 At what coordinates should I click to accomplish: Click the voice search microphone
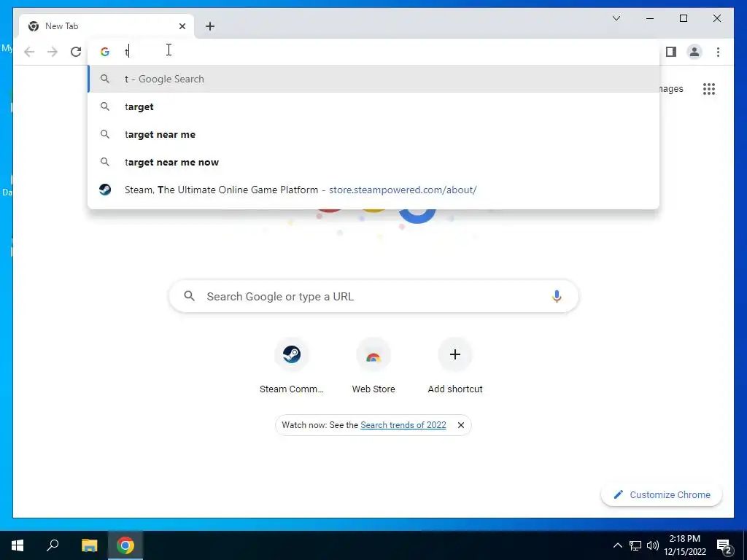pyautogui.click(x=557, y=296)
